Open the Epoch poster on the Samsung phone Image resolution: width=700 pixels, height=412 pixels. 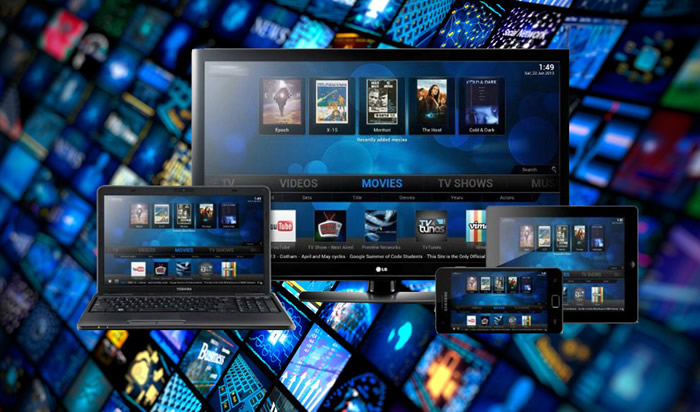pyautogui.click(x=472, y=284)
